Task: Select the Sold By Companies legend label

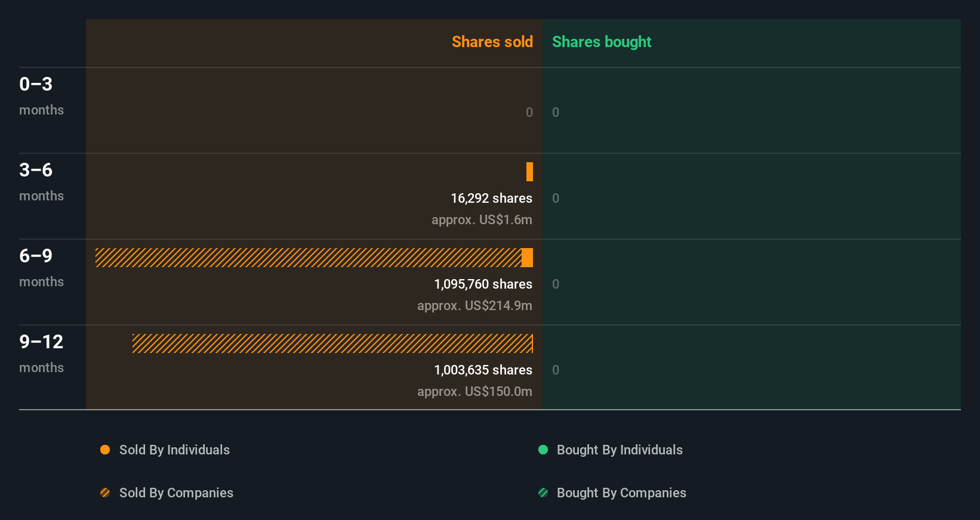Action: click(x=176, y=493)
